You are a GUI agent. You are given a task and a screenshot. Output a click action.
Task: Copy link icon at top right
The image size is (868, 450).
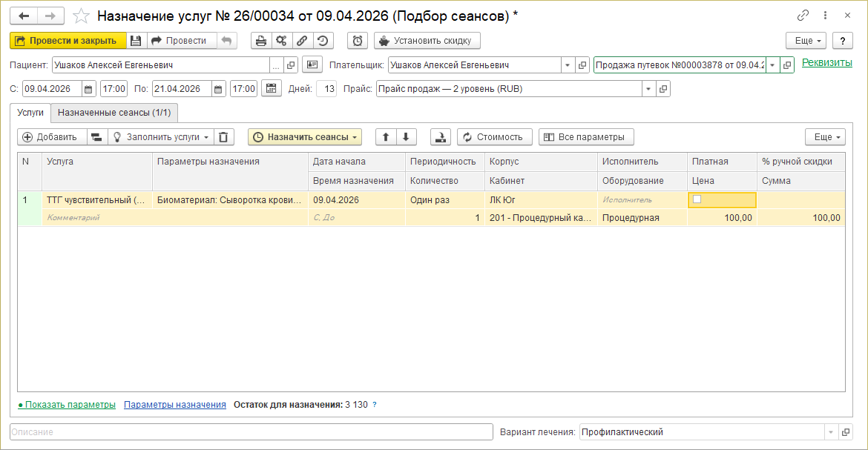[x=803, y=16]
